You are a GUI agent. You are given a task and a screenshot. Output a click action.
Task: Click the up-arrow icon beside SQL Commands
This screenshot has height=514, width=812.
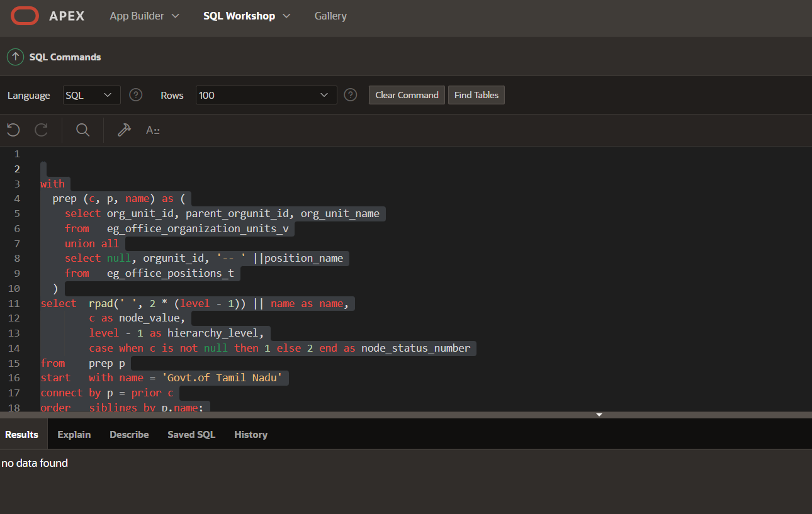point(15,57)
